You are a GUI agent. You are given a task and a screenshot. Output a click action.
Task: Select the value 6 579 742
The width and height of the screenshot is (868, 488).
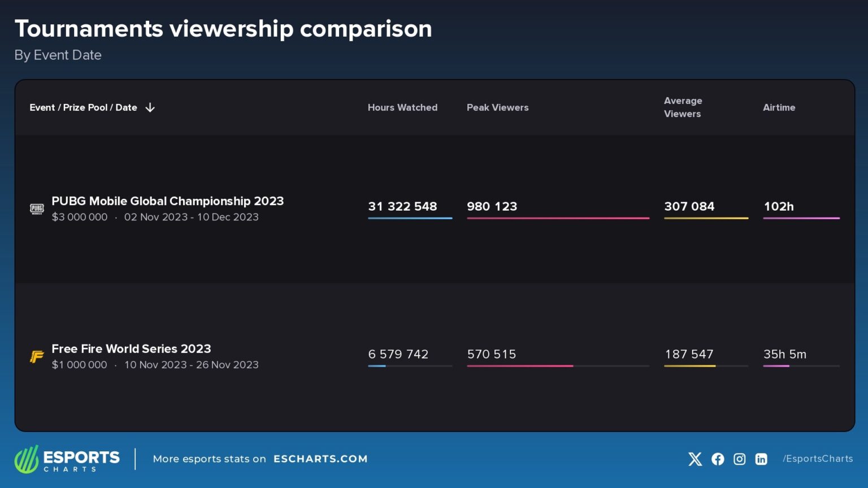click(398, 354)
